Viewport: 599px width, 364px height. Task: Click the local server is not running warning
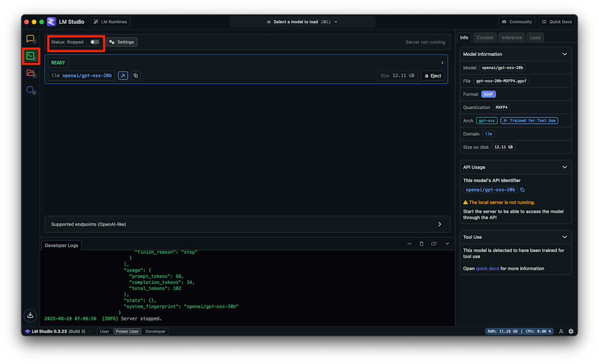click(499, 202)
